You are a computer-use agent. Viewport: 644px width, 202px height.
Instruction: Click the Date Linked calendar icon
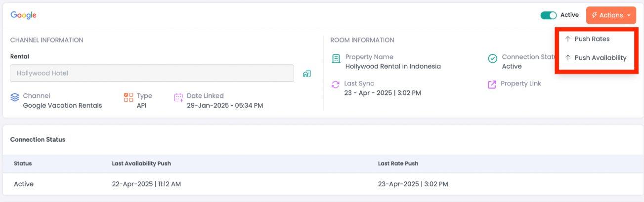[x=179, y=97]
